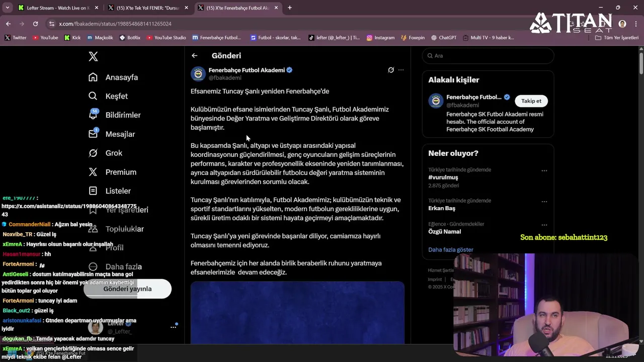Screen dimensions: 644x362
Task: Click the Chrome profile avatar icon
Action: 622,24
